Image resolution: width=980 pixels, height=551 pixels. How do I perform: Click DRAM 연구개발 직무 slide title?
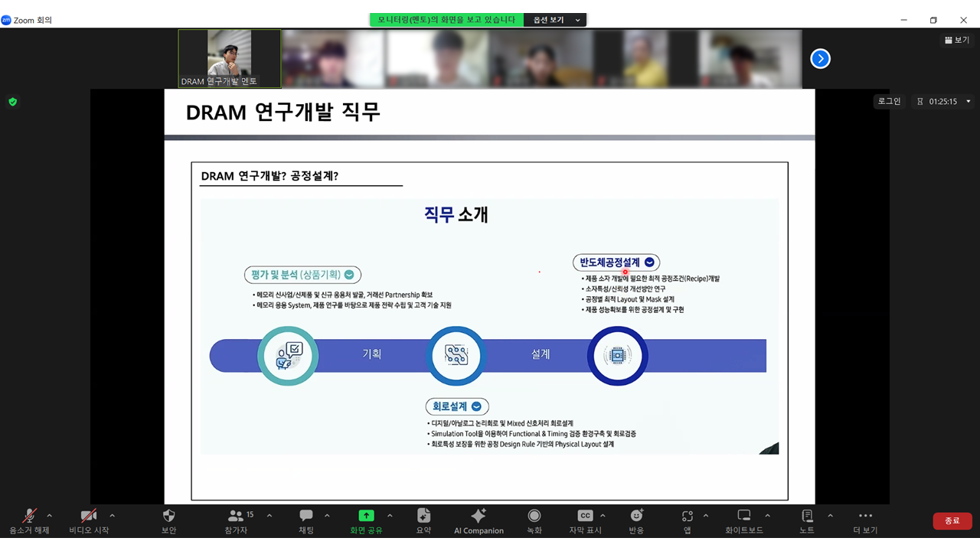283,112
